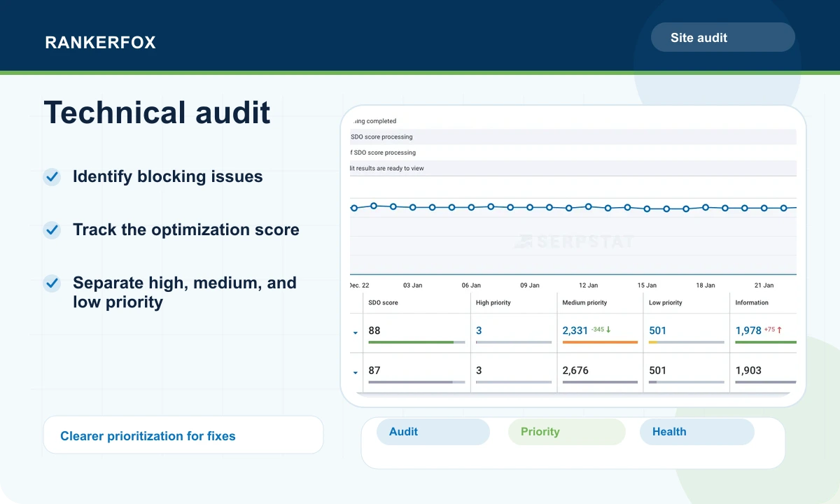
Task: Click the High priority column header
Action: pyautogui.click(x=493, y=303)
